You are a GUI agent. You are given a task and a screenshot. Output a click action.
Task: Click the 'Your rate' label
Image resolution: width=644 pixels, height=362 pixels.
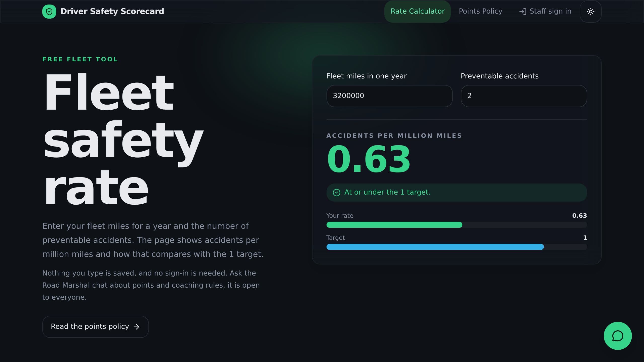[x=340, y=216]
